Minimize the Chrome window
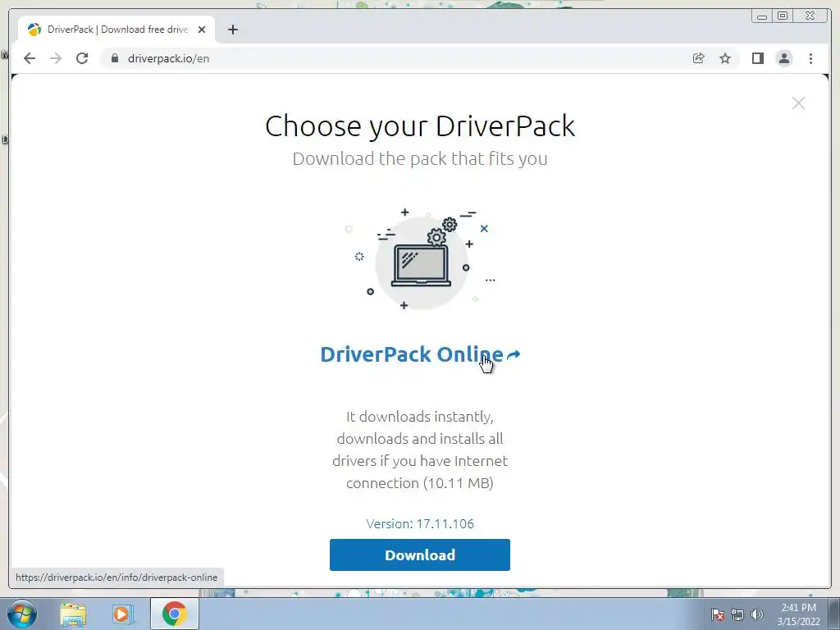This screenshot has height=630, width=840. pos(762,16)
